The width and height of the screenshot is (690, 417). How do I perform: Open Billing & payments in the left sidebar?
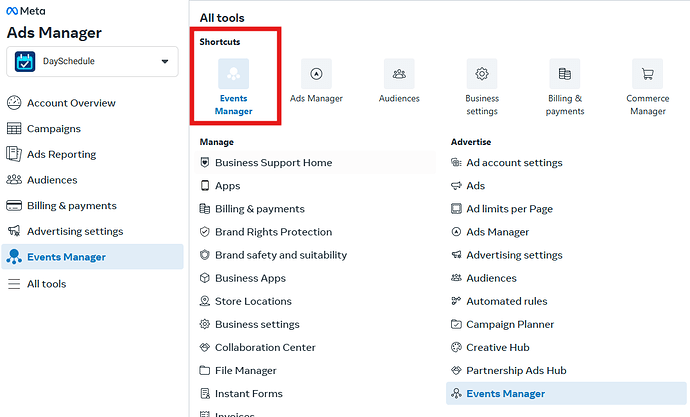[x=72, y=206]
